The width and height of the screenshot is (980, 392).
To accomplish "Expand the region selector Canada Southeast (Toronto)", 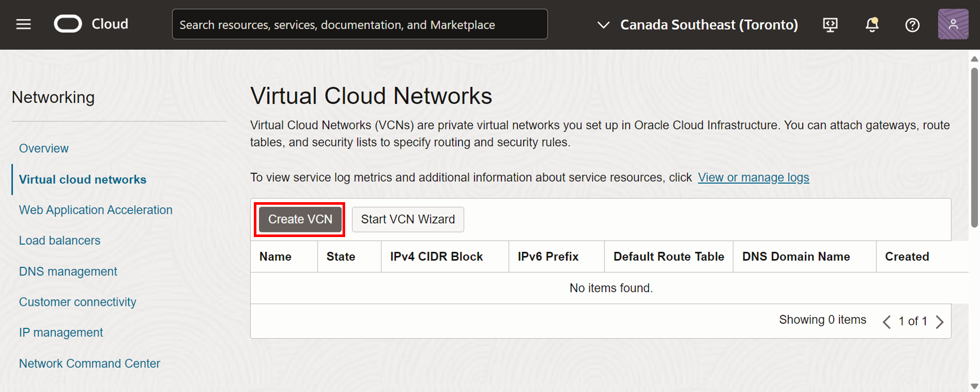I will click(x=698, y=25).
